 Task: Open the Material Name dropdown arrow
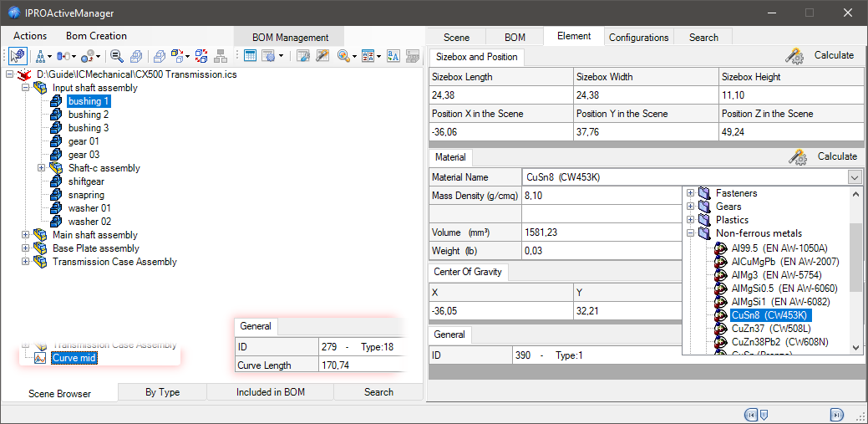[x=854, y=177]
